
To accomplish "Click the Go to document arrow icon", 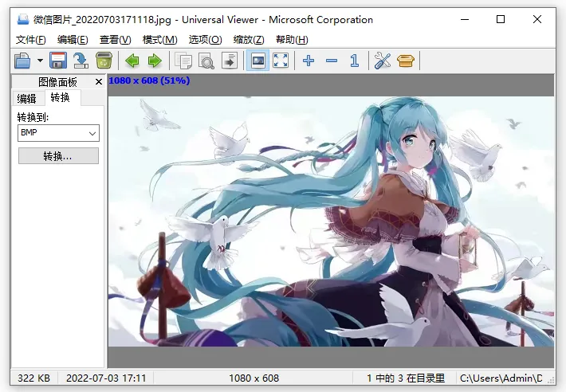I will click(x=230, y=61).
